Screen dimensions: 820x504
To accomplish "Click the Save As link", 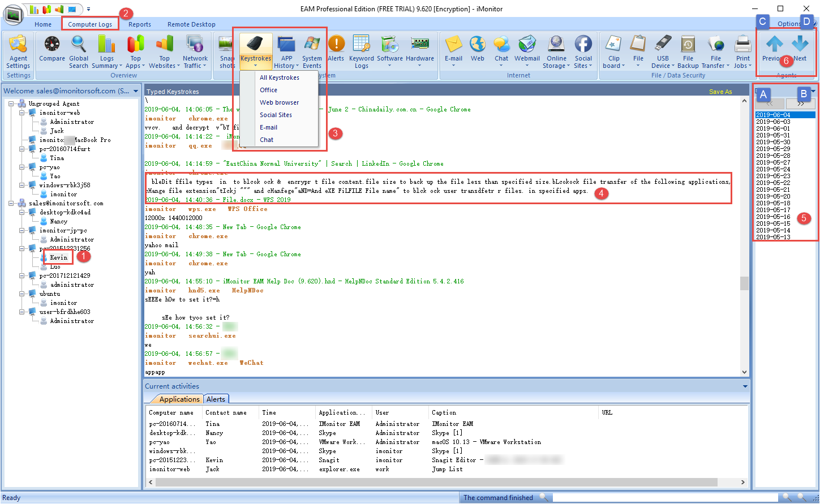I will point(720,92).
